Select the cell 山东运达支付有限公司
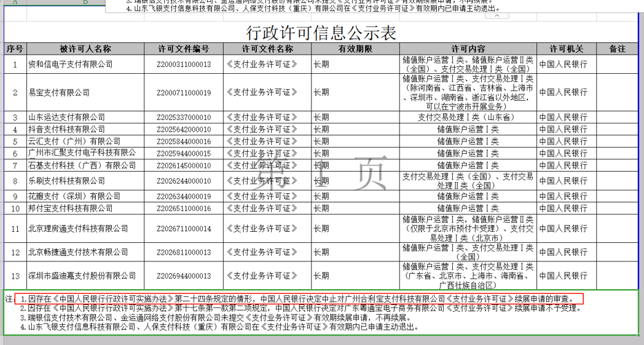644x345 pixels. coord(86,117)
